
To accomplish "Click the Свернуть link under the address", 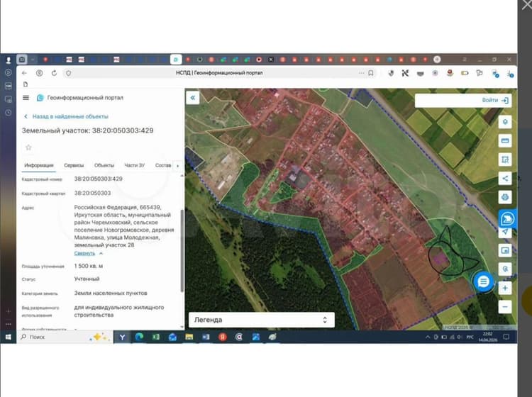I will click(x=84, y=253).
